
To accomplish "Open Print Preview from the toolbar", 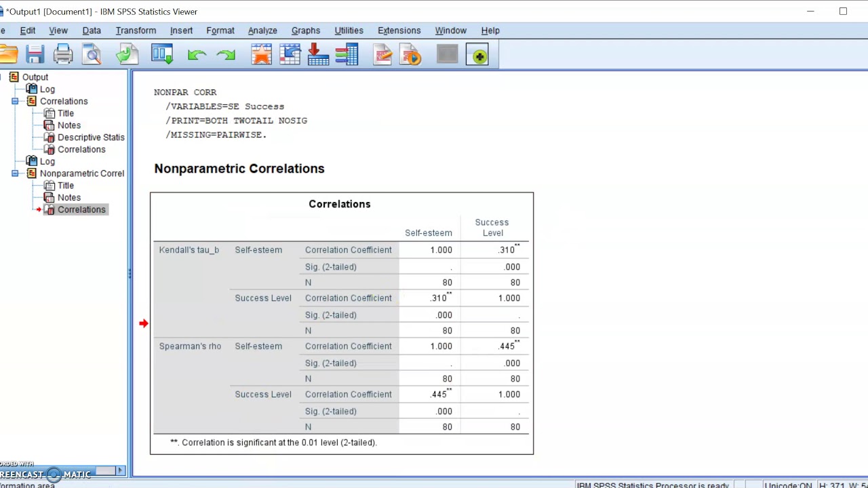I will click(92, 55).
